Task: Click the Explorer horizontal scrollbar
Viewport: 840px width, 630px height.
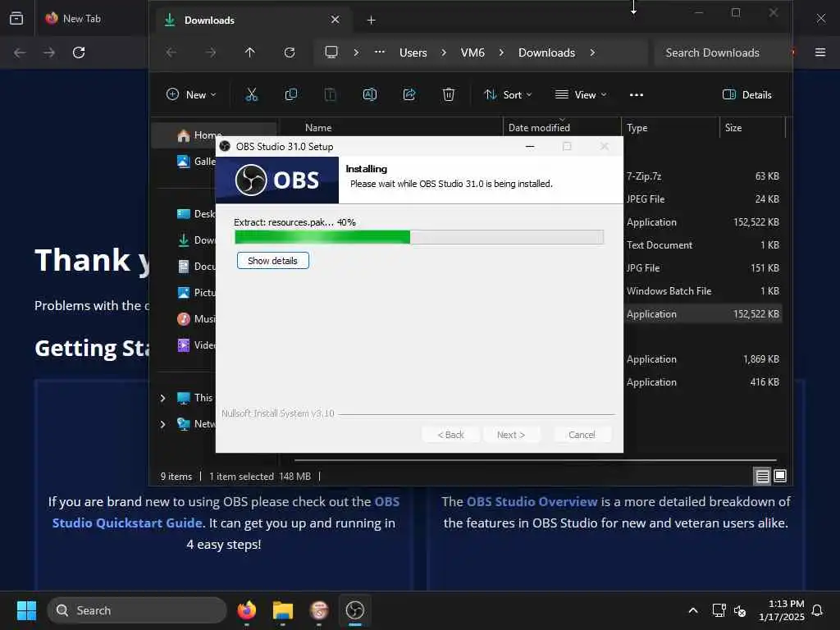Action: [535, 459]
